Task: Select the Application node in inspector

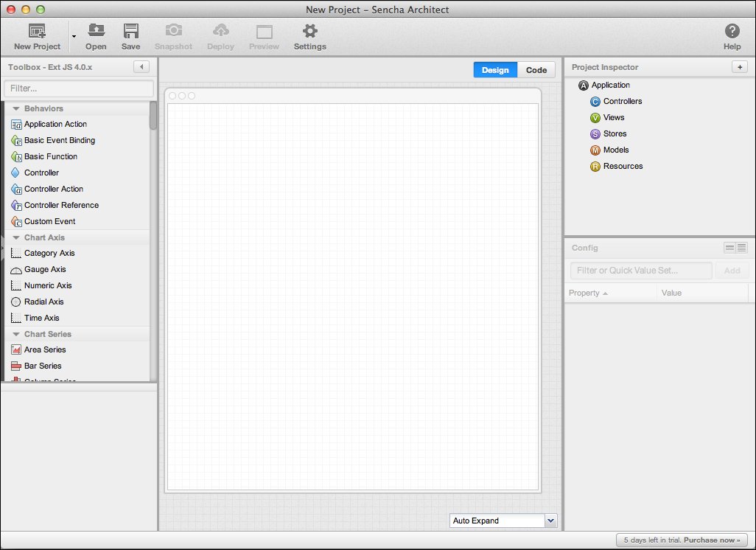Action: pos(603,86)
